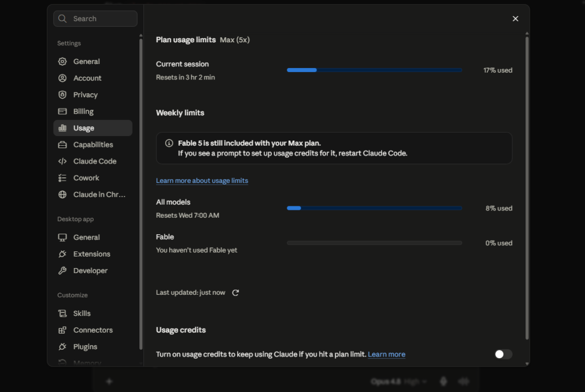The width and height of the screenshot is (585, 392).
Task: Click the Cowork checklist icon
Action: [62, 178]
